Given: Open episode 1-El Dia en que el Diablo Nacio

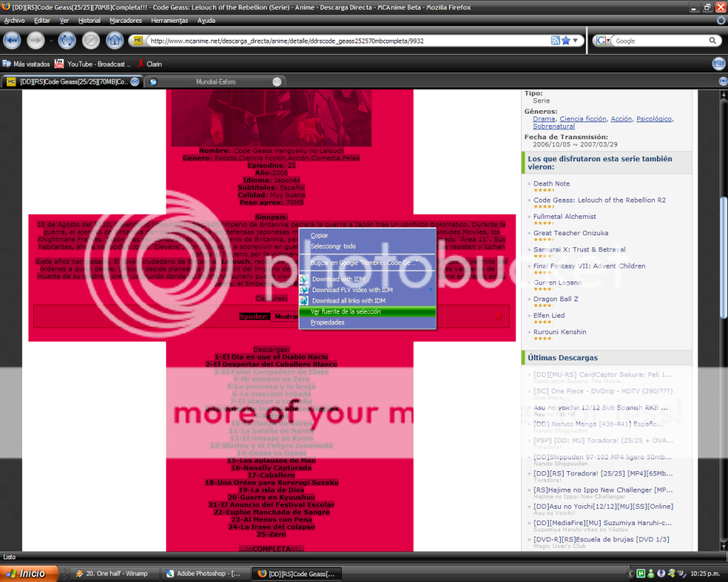Looking at the screenshot, I should pos(271,357).
